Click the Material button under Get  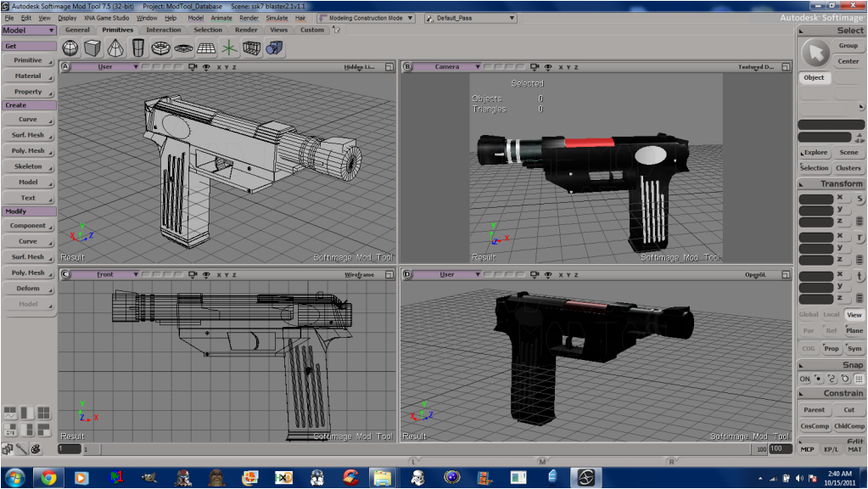(28, 76)
